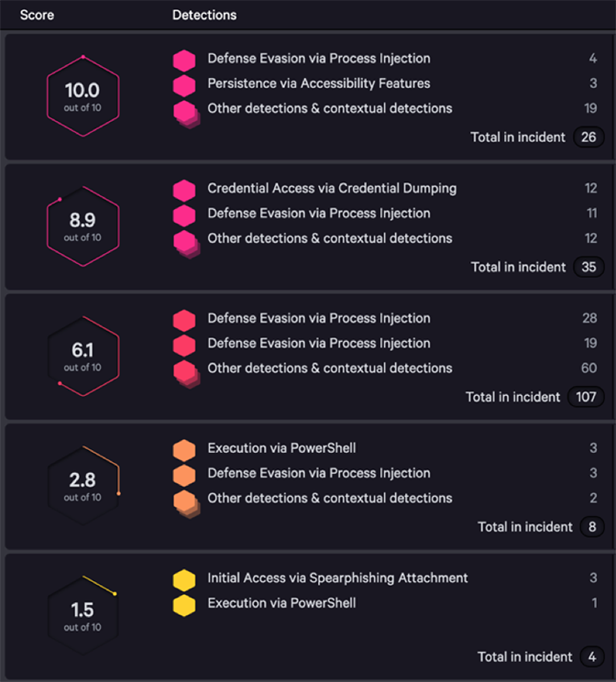Open Persistence via Accessibility Features detection
Image resolution: width=616 pixels, height=682 pixels.
point(318,83)
